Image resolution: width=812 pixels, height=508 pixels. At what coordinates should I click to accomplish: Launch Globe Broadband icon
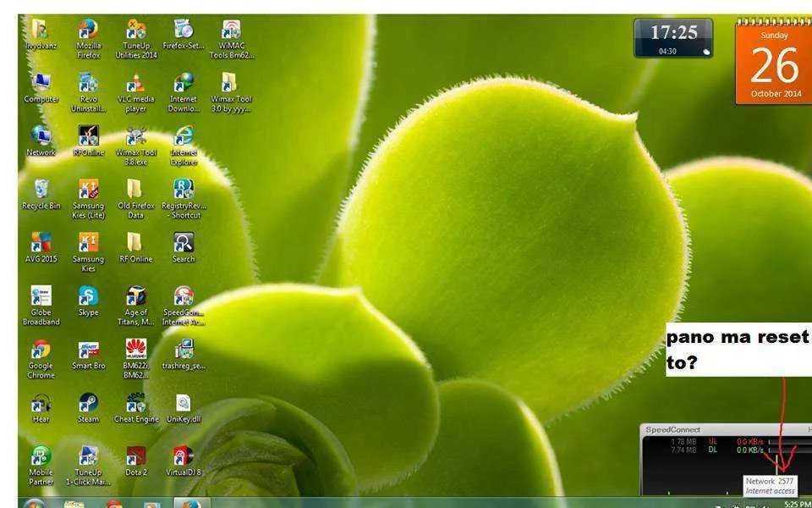pyautogui.click(x=41, y=306)
